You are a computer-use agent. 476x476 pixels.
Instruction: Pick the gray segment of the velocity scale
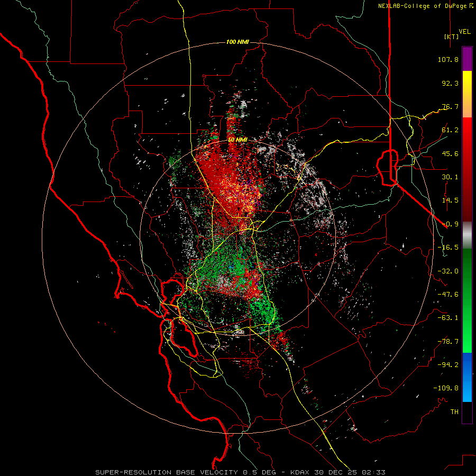467,235
